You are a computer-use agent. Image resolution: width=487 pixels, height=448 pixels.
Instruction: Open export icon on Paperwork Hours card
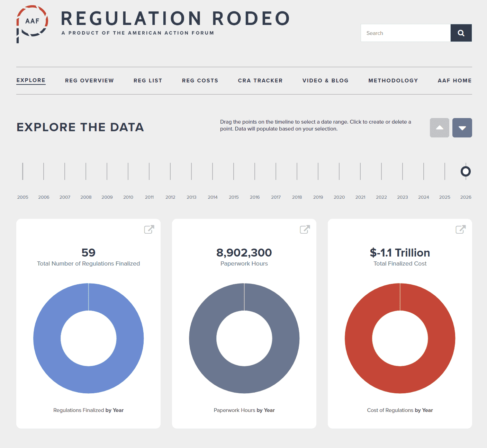pyautogui.click(x=305, y=229)
